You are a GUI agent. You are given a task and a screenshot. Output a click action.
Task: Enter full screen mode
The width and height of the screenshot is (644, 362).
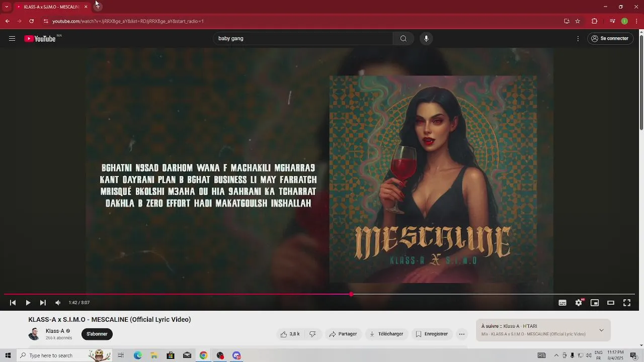(627, 303)
